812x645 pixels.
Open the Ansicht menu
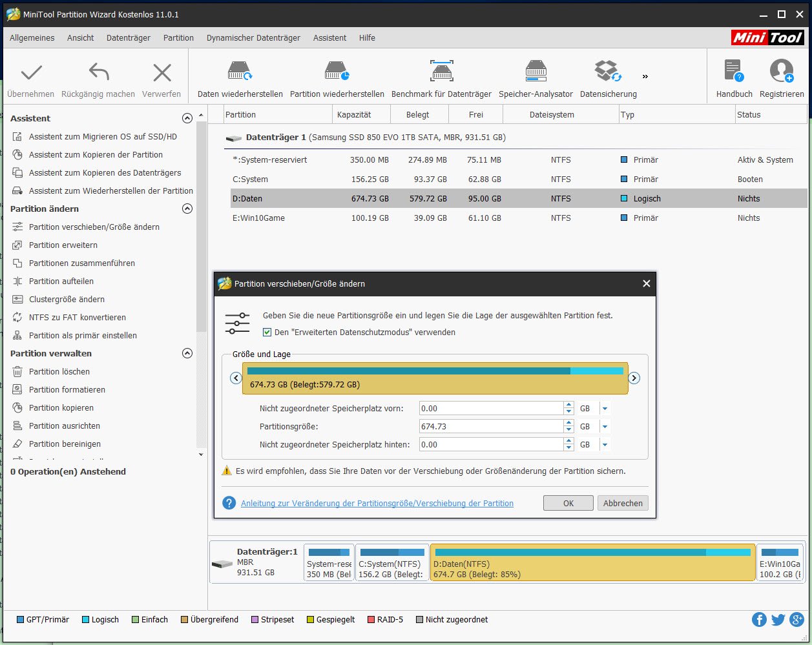(80, 37)
